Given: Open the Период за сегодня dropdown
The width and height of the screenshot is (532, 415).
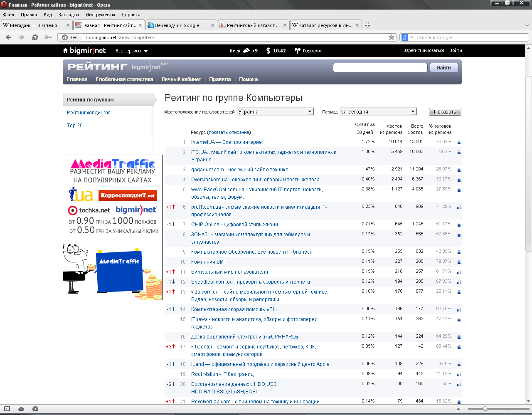Looking at the screenshot, I should coord(378,111).
